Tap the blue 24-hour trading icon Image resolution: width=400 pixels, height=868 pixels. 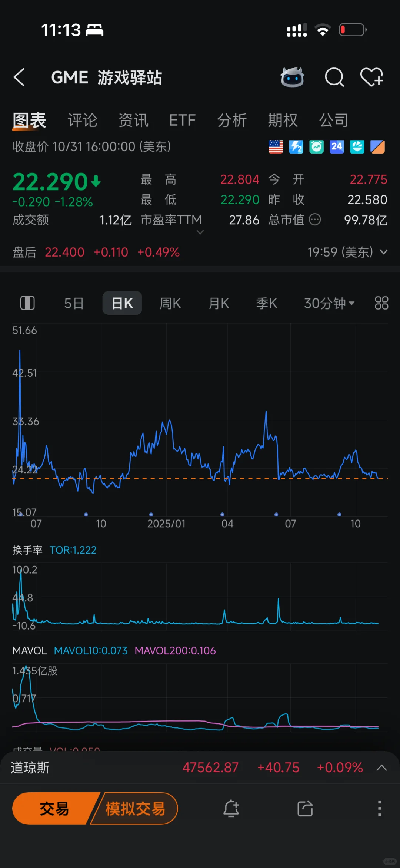[337, 147]
